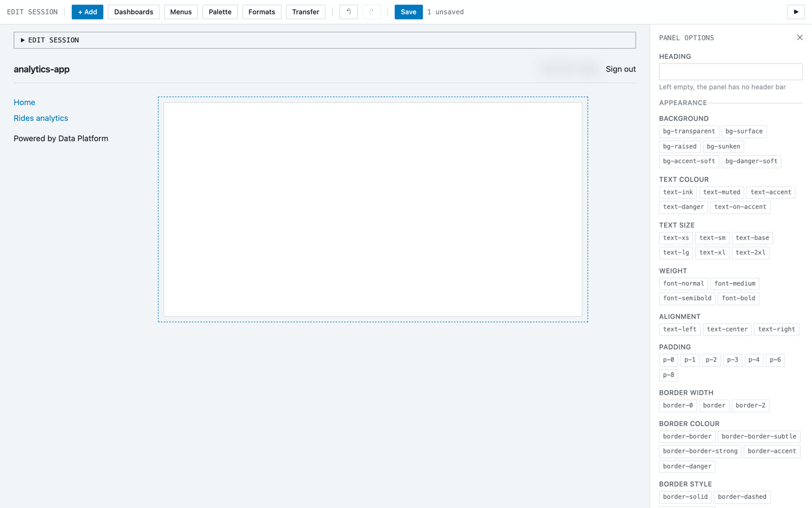812x508 pixels.
Task: Click the Sign out link
Action: click(x=621, y=69)
